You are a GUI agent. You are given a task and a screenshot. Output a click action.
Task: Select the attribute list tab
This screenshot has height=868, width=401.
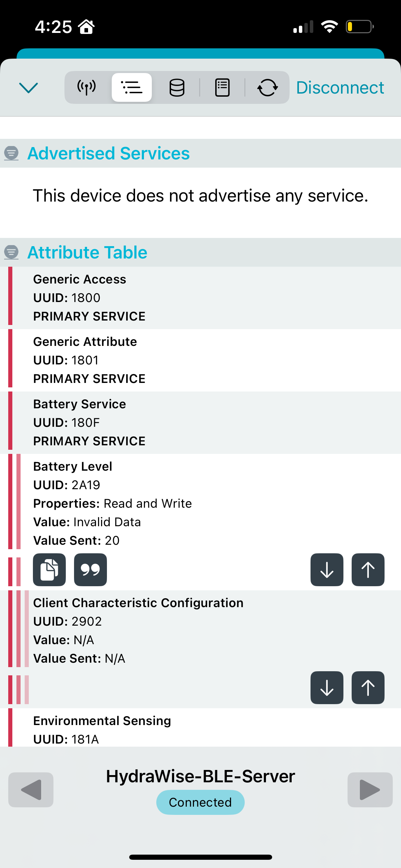click(132, 88)
